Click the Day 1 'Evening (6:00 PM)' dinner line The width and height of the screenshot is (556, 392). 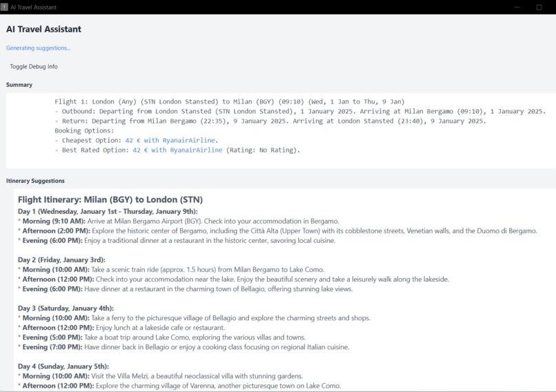[x=177, y=241]
